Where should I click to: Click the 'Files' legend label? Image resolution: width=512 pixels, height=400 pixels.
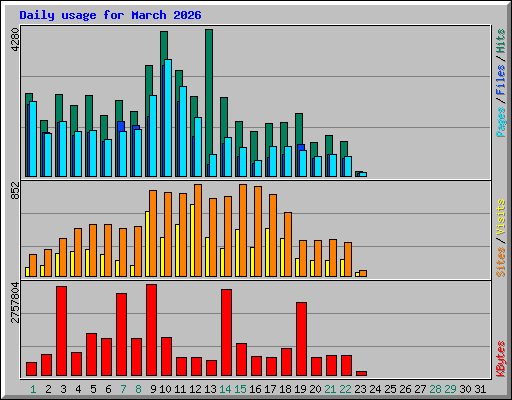tap(501, 80)
